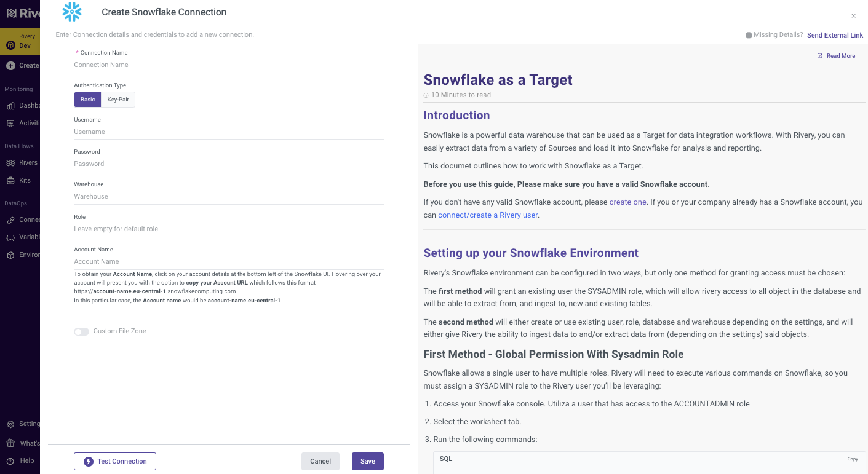
Task: Open the Environments cube icon
Action: coord(10,255)
